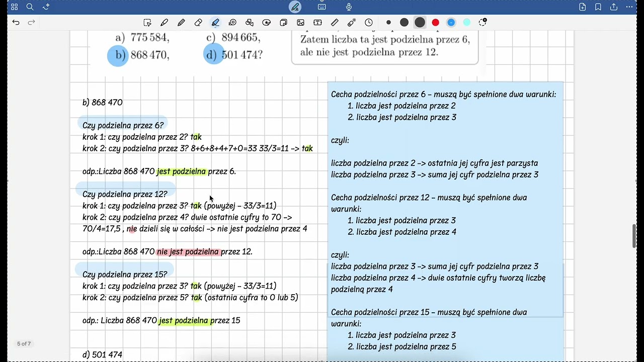Screen dimensions: 644x362
Task: Tap "Cecha podzielności przez 6" note heading
Action: click(x=379, y=95)
